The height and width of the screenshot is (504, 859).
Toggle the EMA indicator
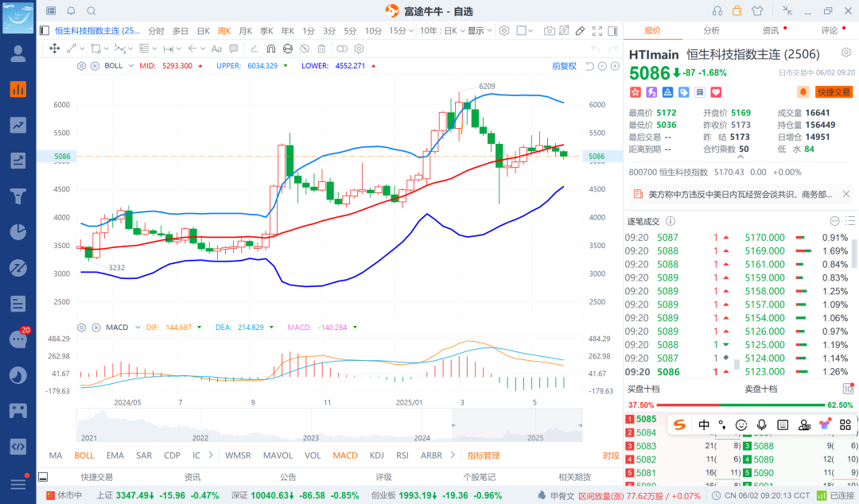115,456
